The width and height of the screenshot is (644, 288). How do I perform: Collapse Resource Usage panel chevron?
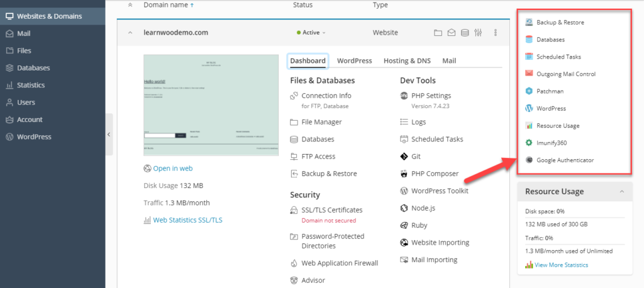(622, 191)
